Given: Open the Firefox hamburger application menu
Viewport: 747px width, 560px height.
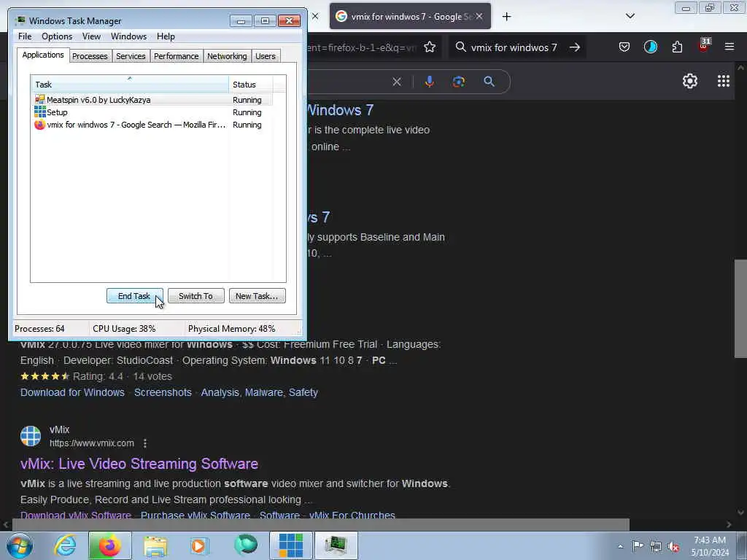Looking at the screenshot, I should [729, 47].
